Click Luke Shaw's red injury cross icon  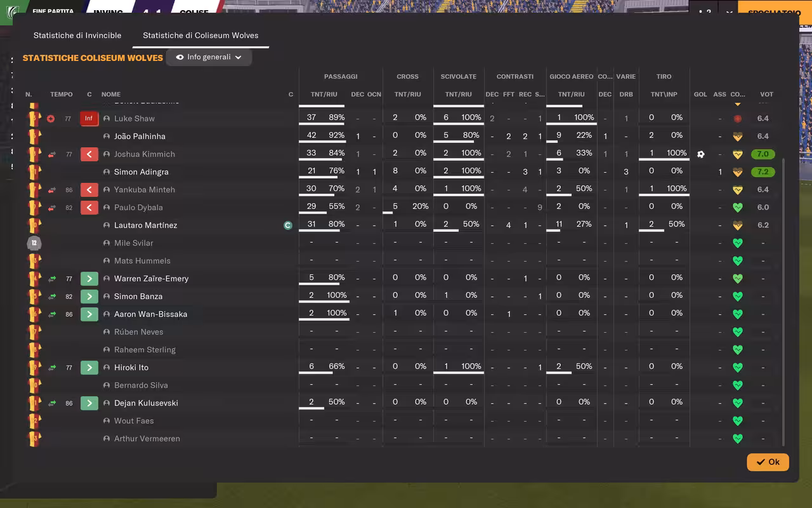pyautogui.click(x=51, y=119)
